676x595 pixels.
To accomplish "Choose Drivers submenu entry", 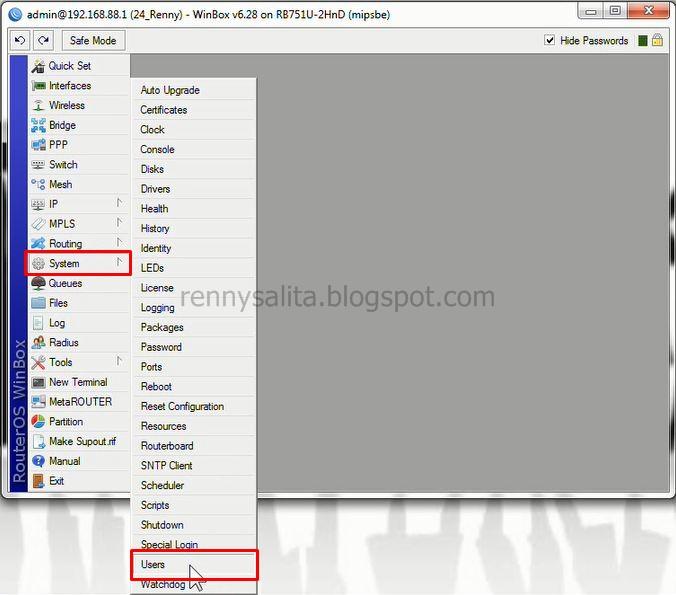I will [194, 189].
